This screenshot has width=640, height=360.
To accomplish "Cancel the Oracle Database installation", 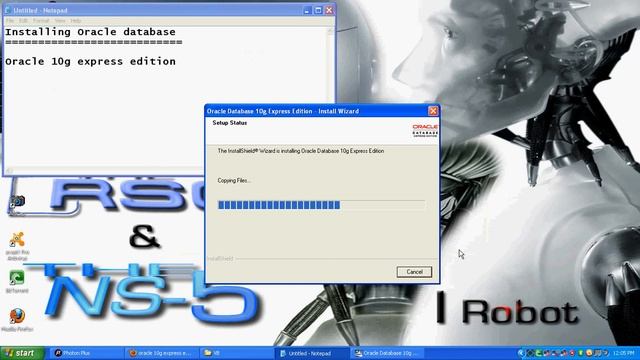I will (414, 272).
